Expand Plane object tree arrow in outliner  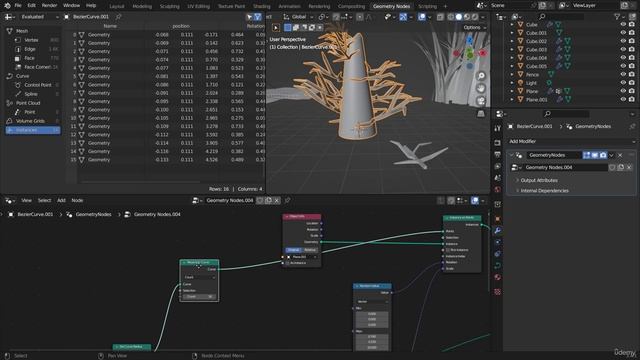coord(512,91)
